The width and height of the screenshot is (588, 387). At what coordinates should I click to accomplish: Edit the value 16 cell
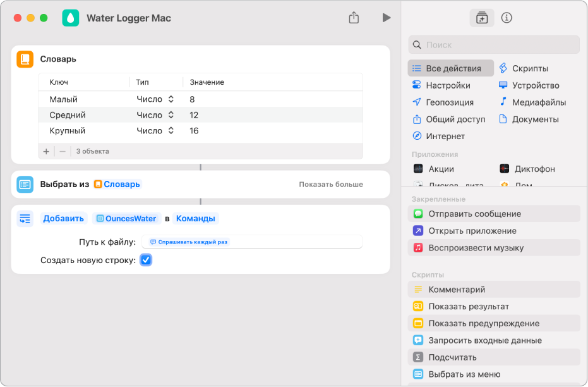click(x=194, y=131)
